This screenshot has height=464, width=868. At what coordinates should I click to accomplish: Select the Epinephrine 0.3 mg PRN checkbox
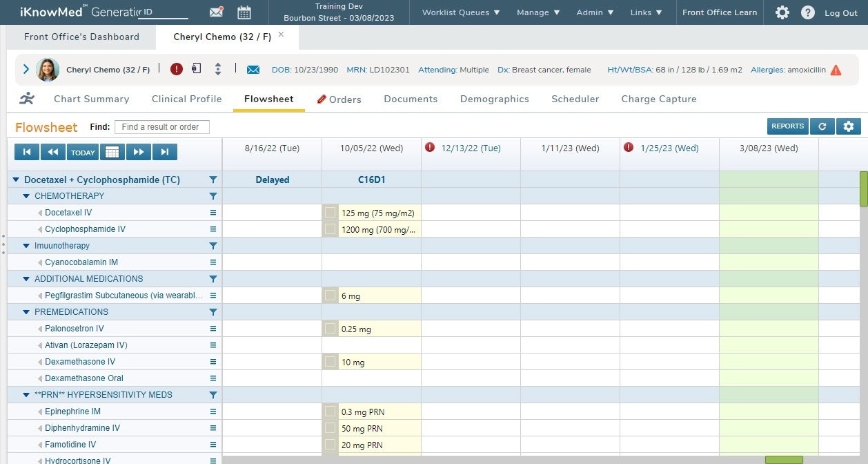331,412
